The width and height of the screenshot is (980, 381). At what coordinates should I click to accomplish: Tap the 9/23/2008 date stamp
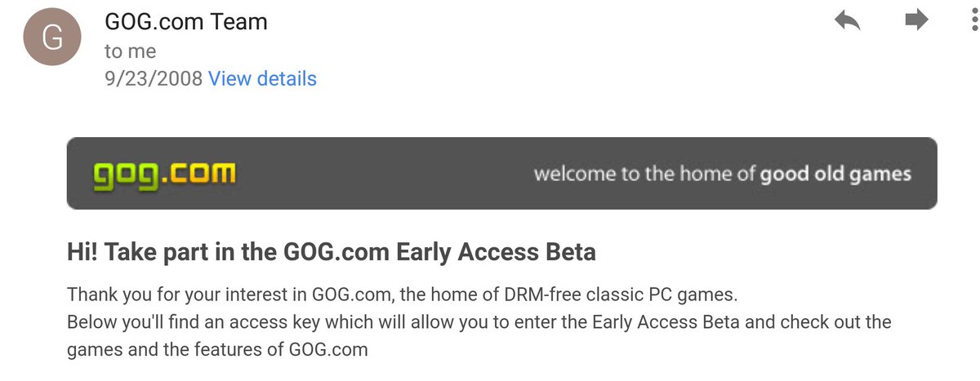click(x=154, y=79)
